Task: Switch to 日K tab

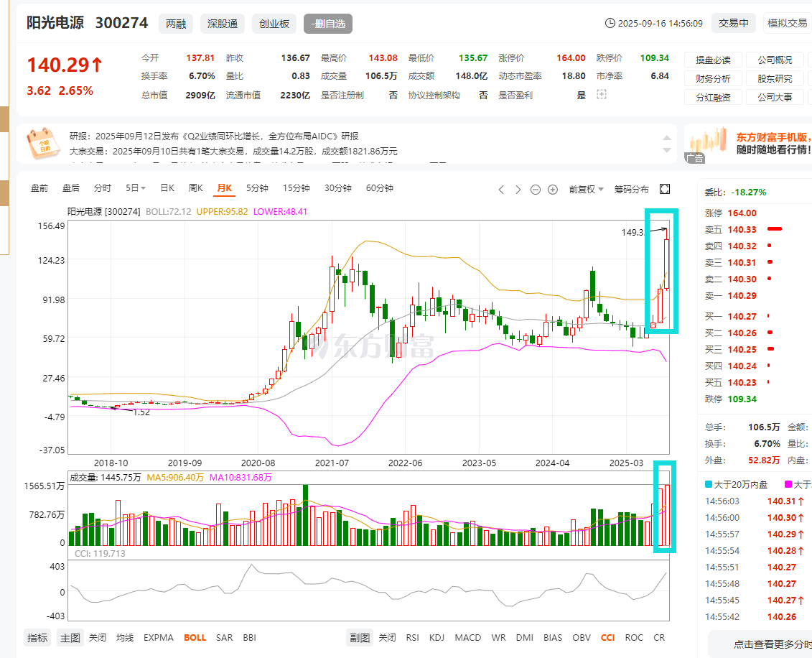Action: click(167, 188)
